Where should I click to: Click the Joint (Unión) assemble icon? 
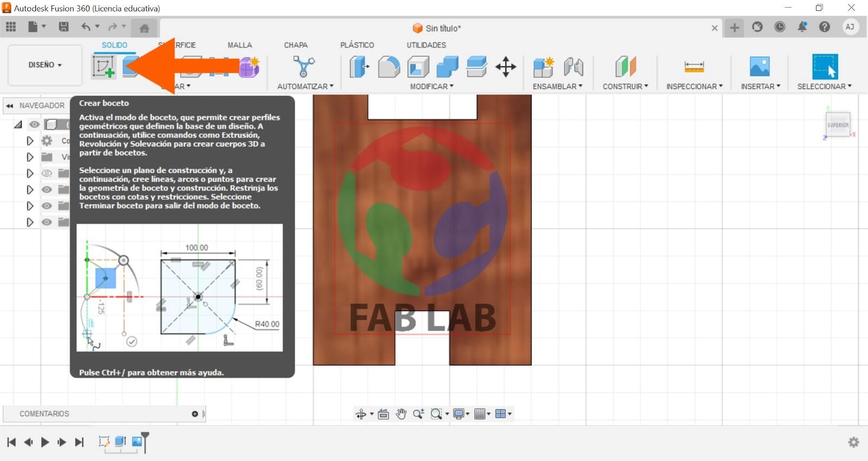[573, 67]
